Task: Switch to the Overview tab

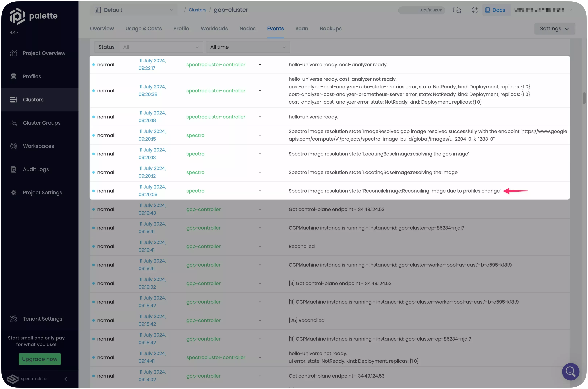Action: [x=102, y=28]
